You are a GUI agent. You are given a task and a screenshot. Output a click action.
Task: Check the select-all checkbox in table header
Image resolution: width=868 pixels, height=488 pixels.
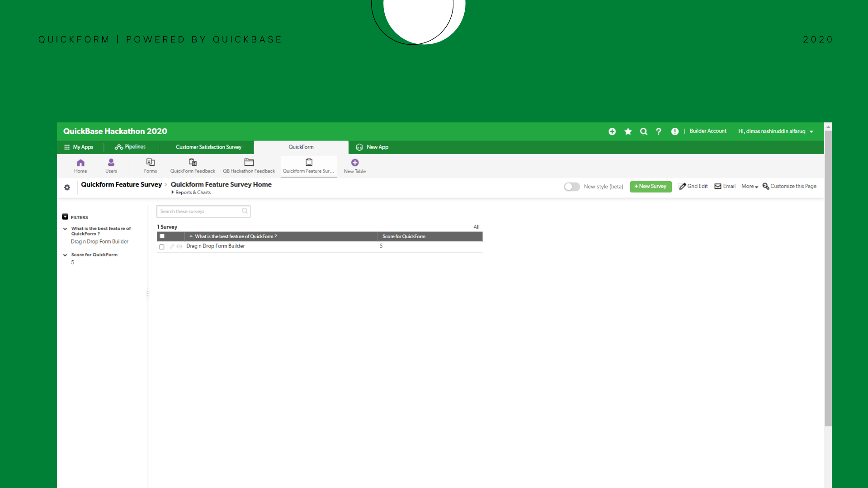[162, 236]
